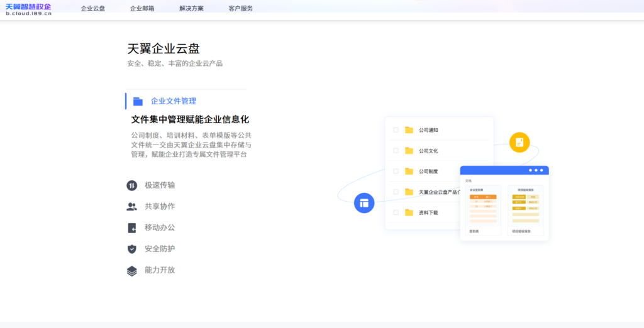Screen dimensions: 644x328
Task: Click the 公司制度 folder name
Action: [x=428, y=171]
